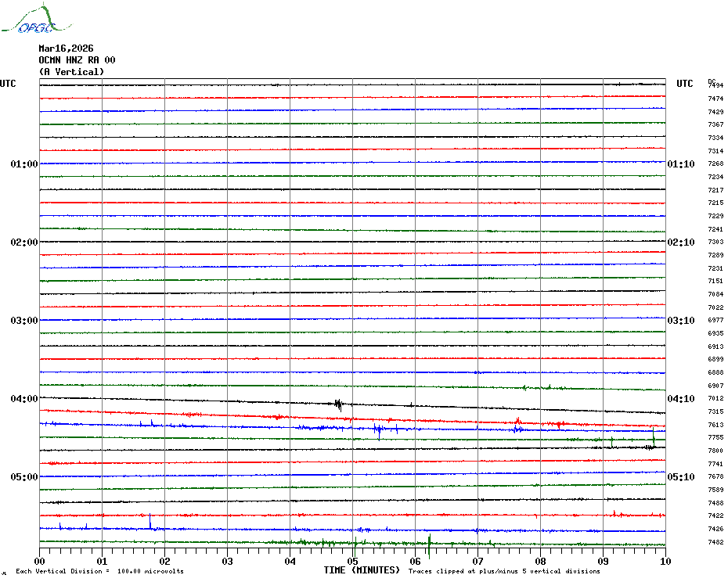Click the Each Vertical Division scale note

[99, 571]
